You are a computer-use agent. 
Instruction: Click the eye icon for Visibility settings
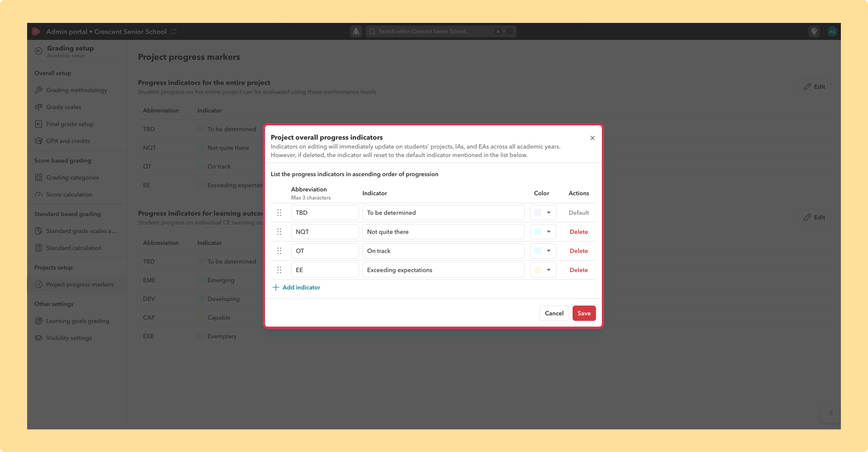(x=38, y=338)
